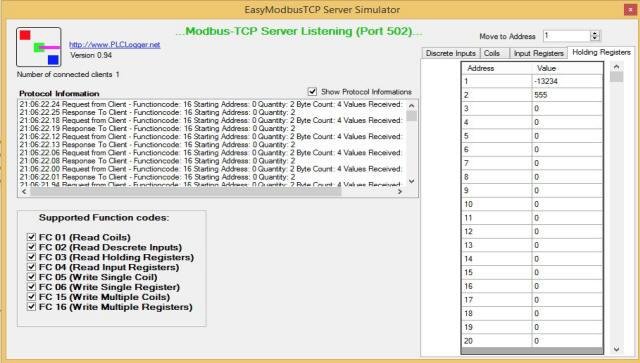The image size is (640, 363).
Task: Switch to the Discrete Inputs tab
Action: (451, 53)
